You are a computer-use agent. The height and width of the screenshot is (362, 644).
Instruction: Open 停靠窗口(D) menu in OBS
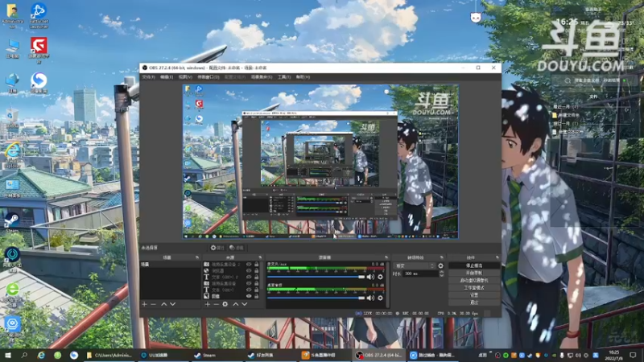[208, 77]
